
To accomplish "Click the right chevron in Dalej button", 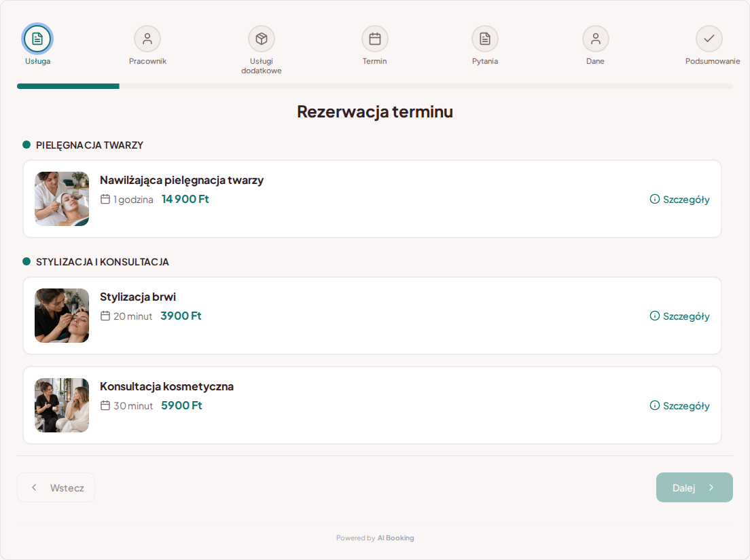I will [711, 487].
